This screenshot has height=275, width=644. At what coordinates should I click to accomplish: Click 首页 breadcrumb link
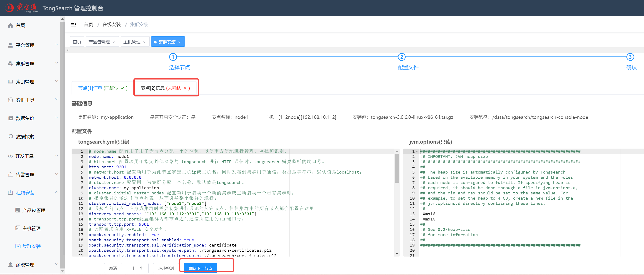click(88, 24)
